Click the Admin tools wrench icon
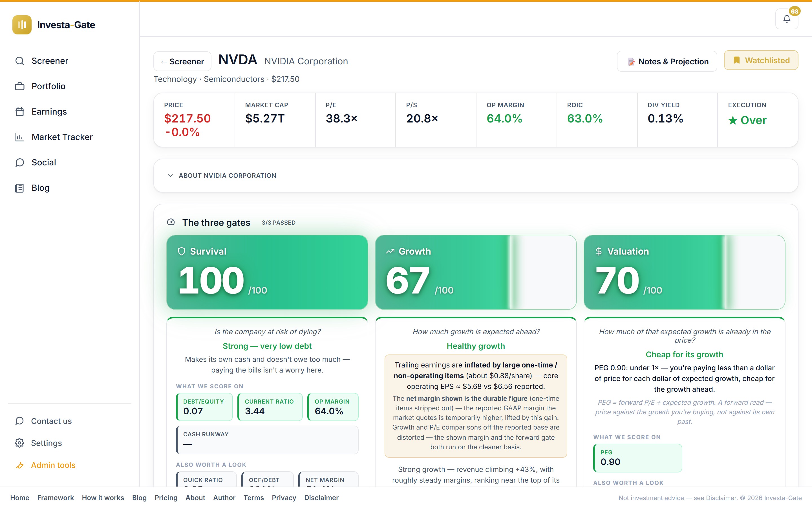 click(x=19, y=465)
